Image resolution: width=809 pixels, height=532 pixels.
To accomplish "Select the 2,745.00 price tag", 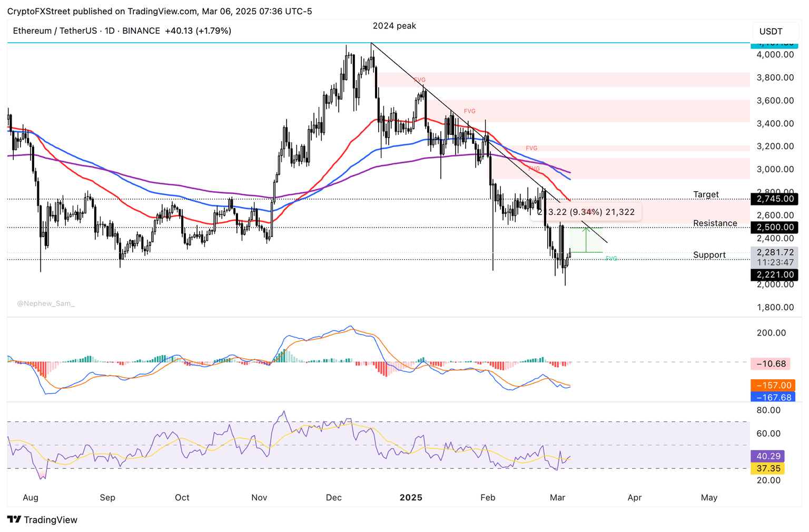I will click(x=774, y=199).
